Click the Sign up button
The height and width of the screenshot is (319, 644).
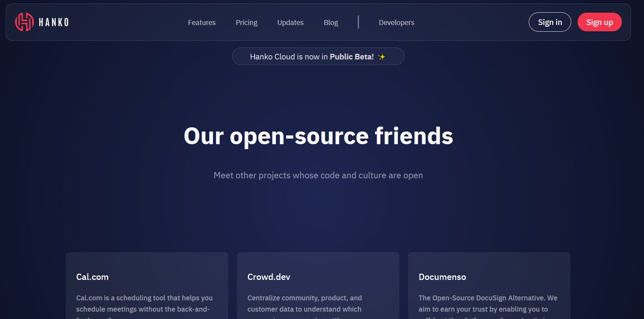[x=599, y=22]
